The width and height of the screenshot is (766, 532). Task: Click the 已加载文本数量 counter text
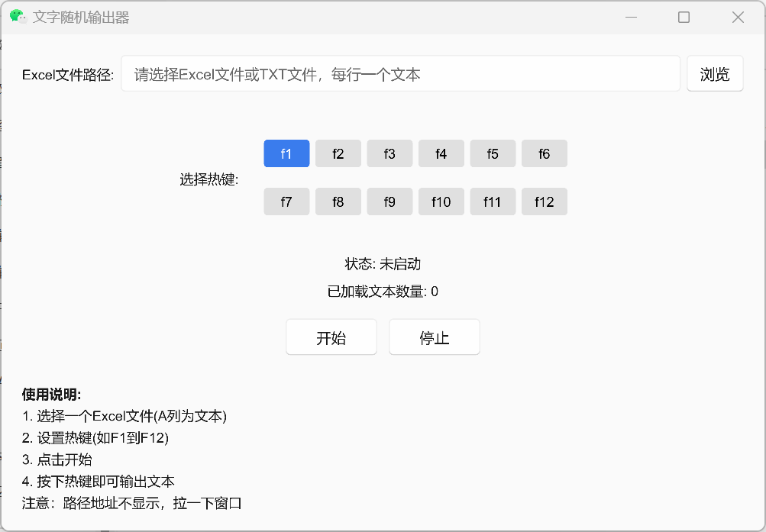(383, 291)
